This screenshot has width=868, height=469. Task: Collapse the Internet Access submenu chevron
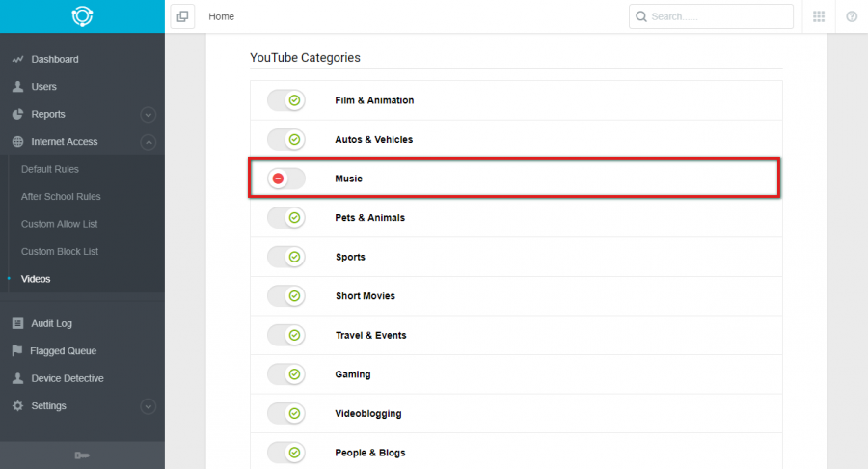[148, 142]
